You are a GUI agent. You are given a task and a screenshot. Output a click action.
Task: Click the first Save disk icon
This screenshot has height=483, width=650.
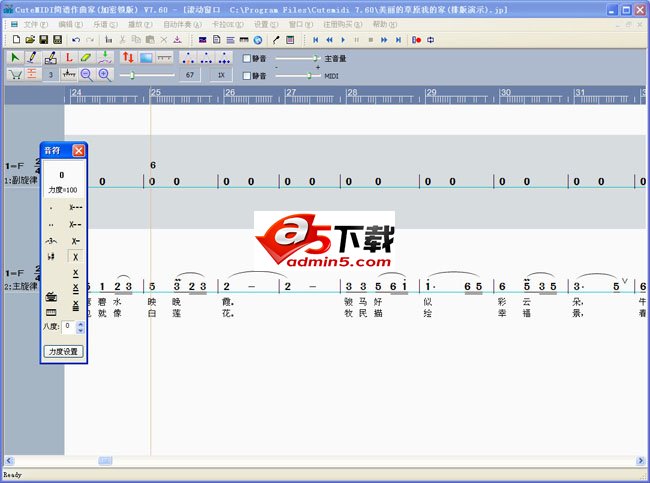tap(44, 40)
